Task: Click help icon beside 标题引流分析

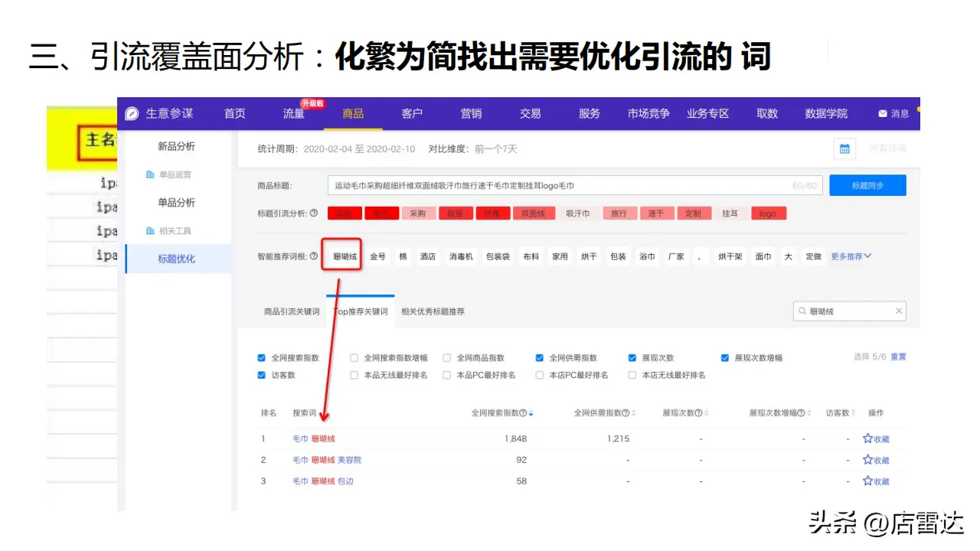Action: click(313, 214)
